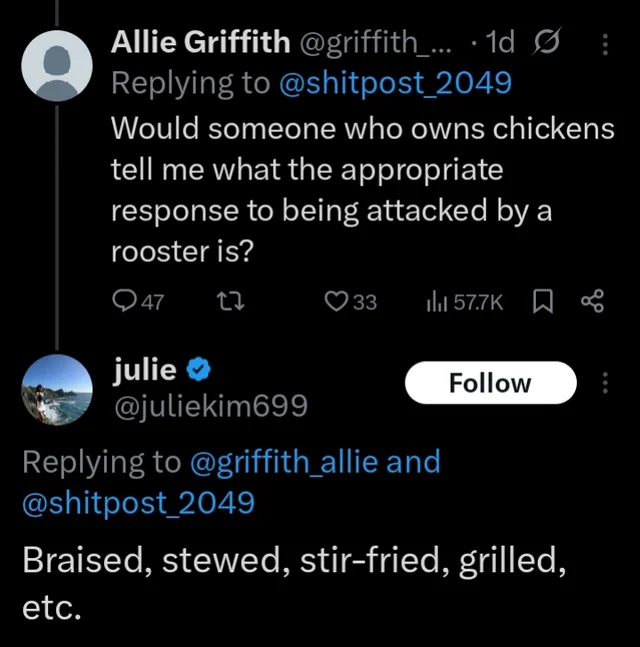
Task: Follow julie's account
Action: tap(491, 383)
